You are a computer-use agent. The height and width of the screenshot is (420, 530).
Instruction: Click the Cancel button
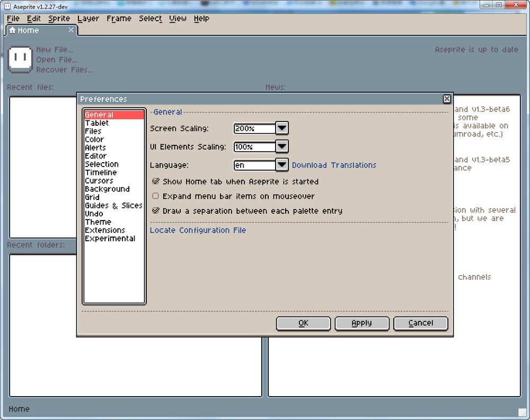tap(420, 323)
